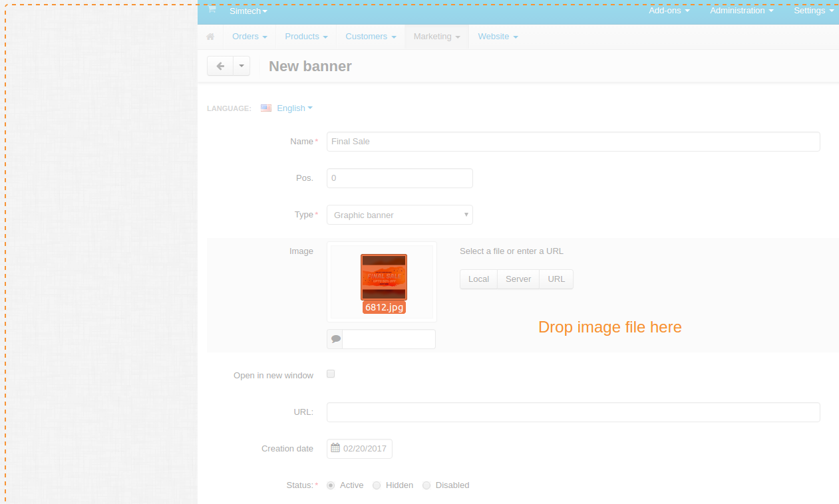Image resolution: width=839 pixels, height=504 pixels.
Task: Click the comment bubble icon under image
Action: 335,339
